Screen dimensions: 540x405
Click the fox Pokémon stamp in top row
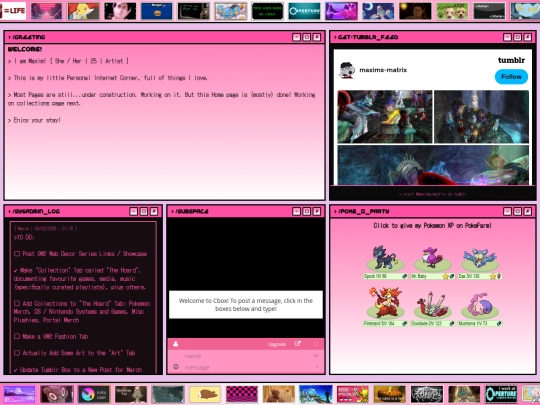(83, 11)
